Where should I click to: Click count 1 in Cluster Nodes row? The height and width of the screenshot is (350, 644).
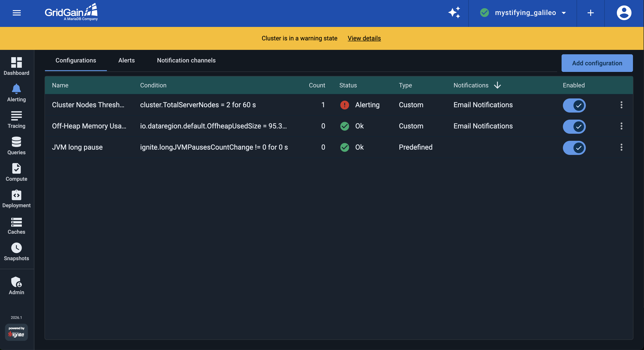point(323,105)
